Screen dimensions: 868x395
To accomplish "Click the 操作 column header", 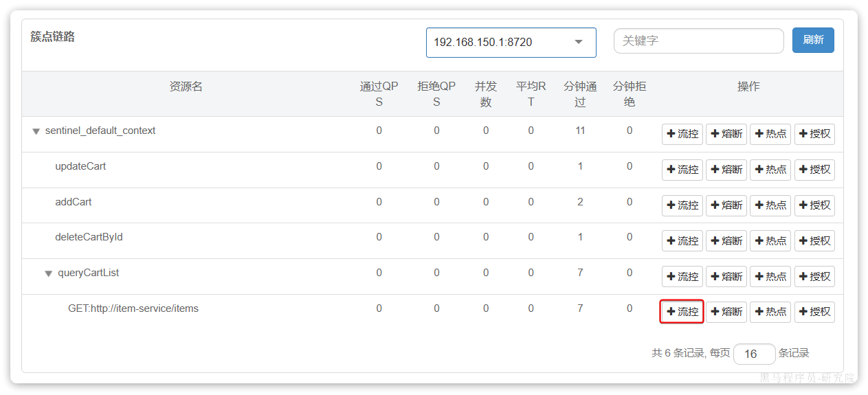I will pyautogui.click(x=748, y=87).
